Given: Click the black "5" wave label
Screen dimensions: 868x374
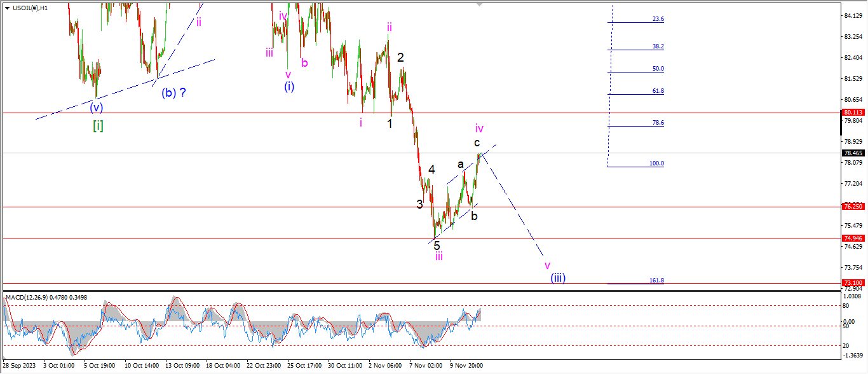Looking at the screenshot, I should pos(437,246).
